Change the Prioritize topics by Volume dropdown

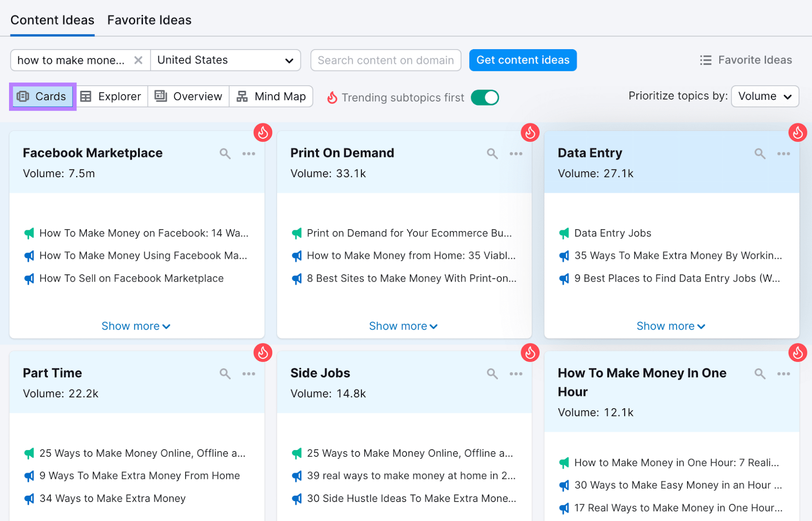coord(764,96)
